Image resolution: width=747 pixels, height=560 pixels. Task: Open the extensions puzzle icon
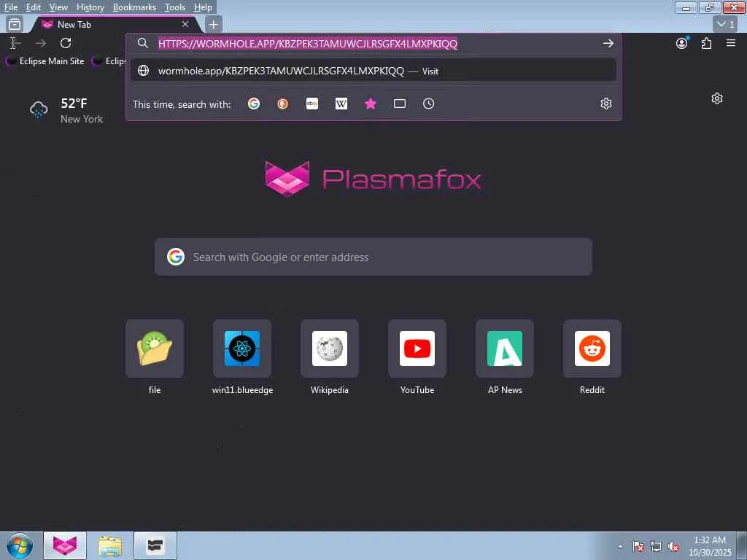tap(706, 43)
